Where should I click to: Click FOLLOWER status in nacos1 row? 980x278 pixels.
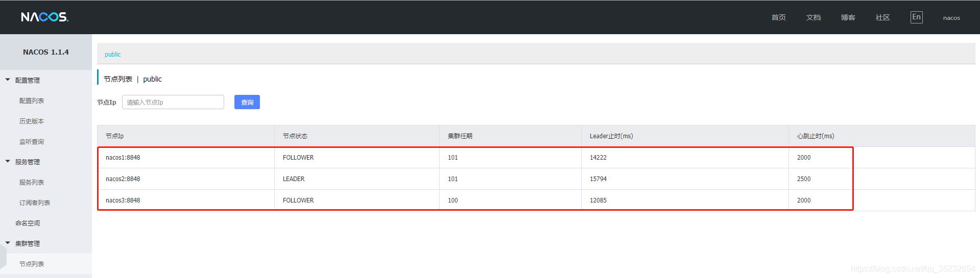pyautogui.click(x=298, y=158)
